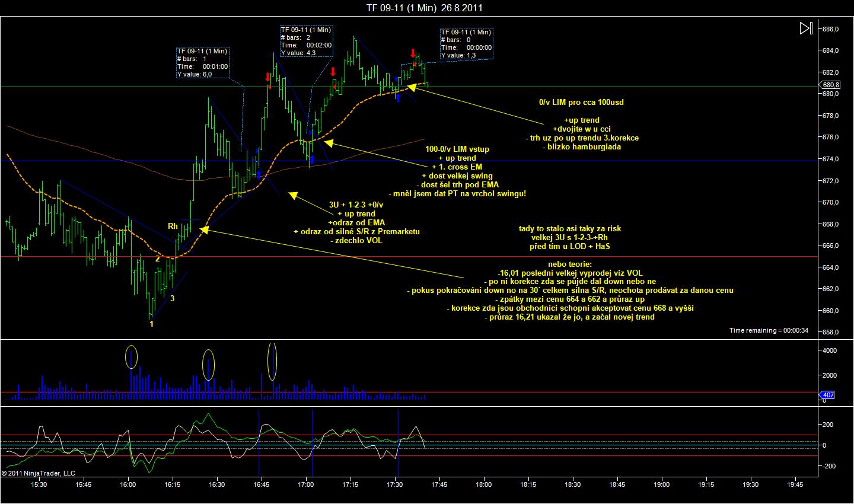The width and height of the screenshot is (854, 504).
Task: Click the note about silné S/R z Premarketu
Action: point(356,231)
